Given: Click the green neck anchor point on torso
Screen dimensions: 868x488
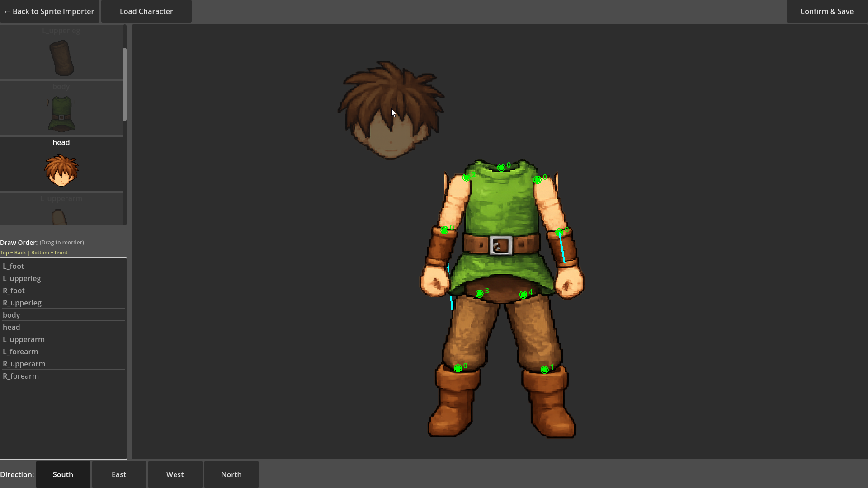Looking at the screenshot, I should tap(501, 168).
